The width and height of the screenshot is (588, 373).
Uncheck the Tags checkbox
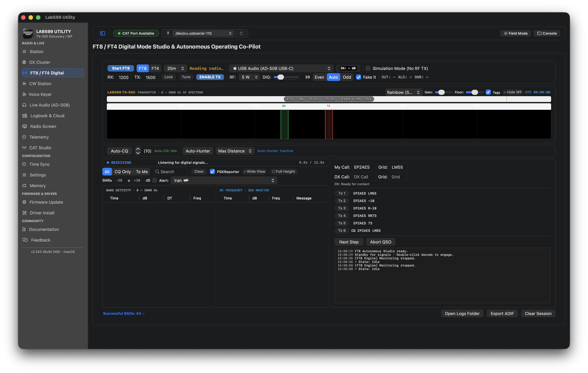[488, 92]
